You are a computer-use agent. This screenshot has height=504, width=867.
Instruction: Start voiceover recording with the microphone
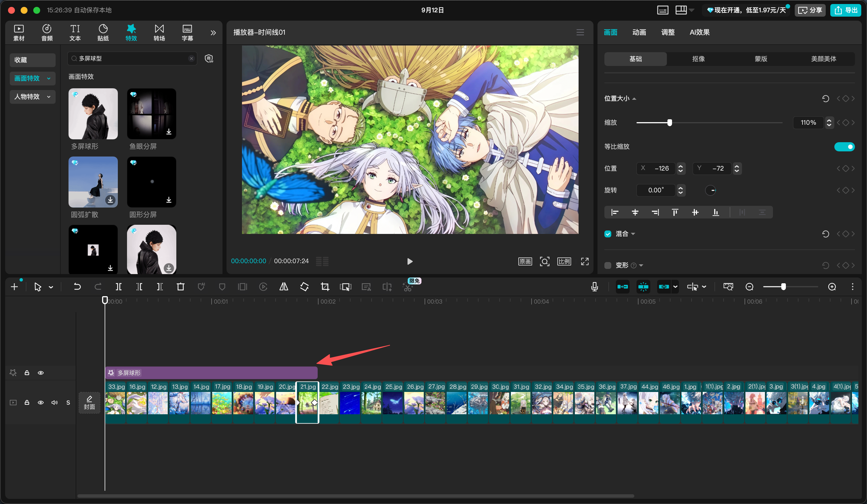(594, 287)
